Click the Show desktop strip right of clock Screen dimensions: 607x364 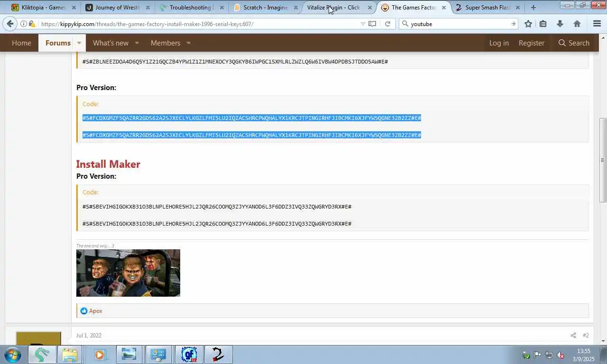(603, 355)
